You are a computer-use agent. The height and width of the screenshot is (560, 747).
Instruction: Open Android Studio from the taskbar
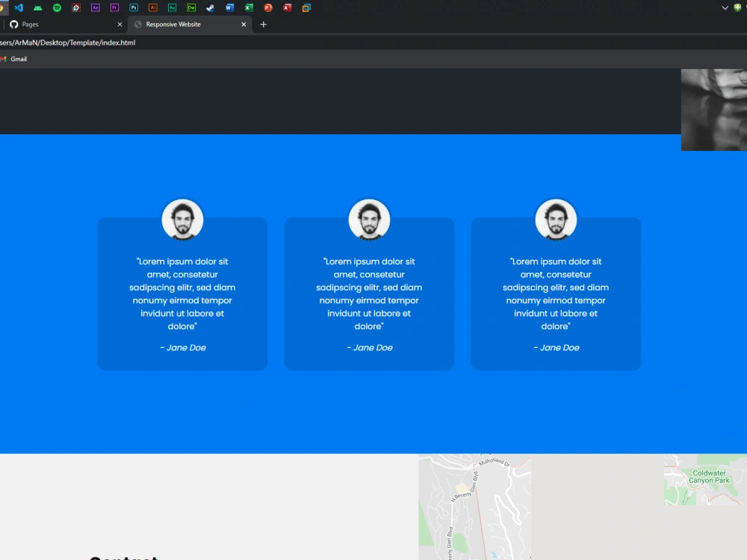click(37, 7)
